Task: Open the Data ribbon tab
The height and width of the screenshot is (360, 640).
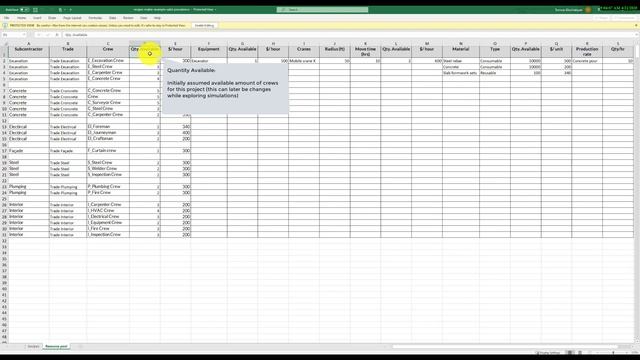Action: (x=112, y=18)
